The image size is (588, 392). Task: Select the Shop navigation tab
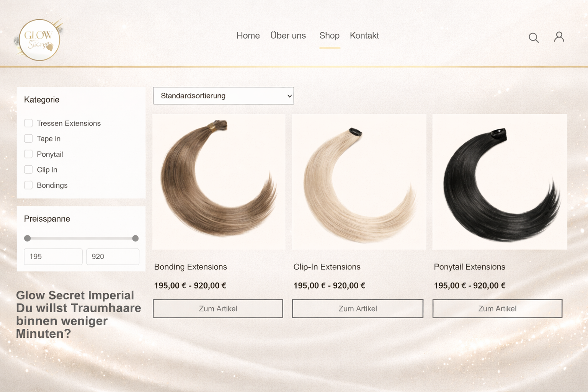(x=329, y=36)
